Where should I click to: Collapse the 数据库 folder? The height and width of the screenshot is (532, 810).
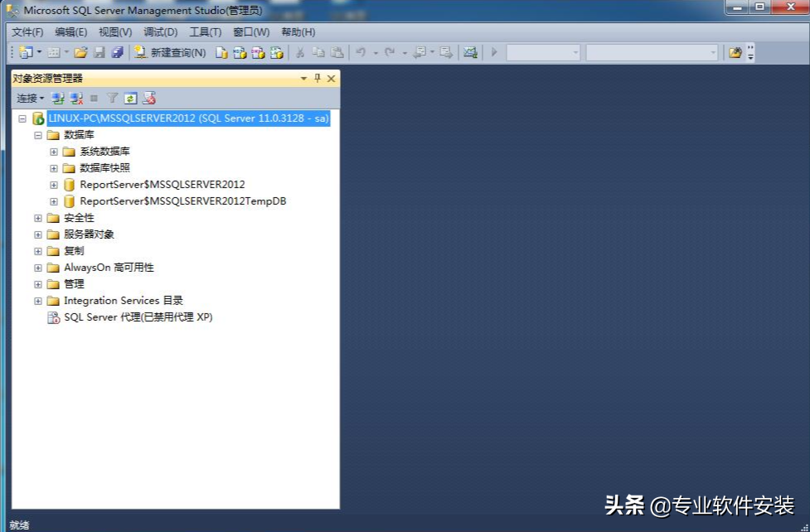pyautogui.click(x=37, y=135)
